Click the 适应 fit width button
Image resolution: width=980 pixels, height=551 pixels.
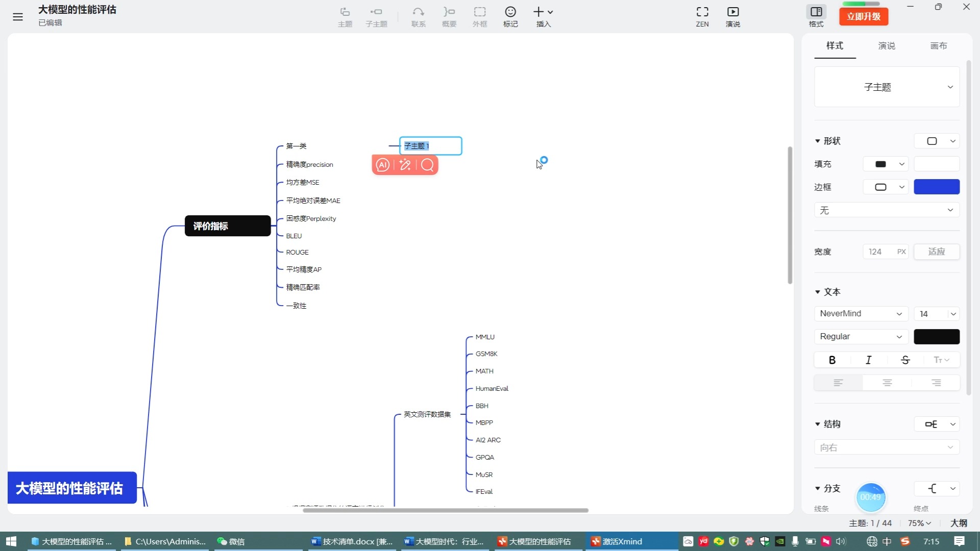click(x=937, y=252)
